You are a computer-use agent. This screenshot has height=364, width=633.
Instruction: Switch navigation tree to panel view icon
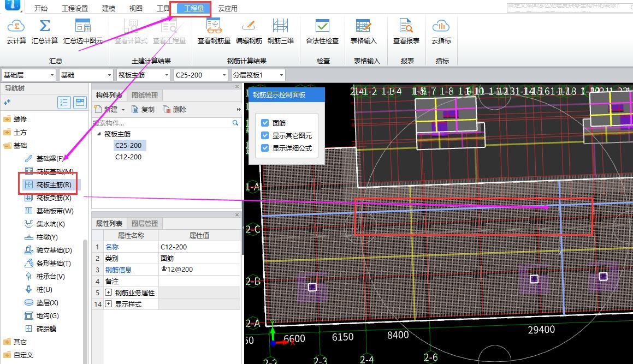[80, 103]
